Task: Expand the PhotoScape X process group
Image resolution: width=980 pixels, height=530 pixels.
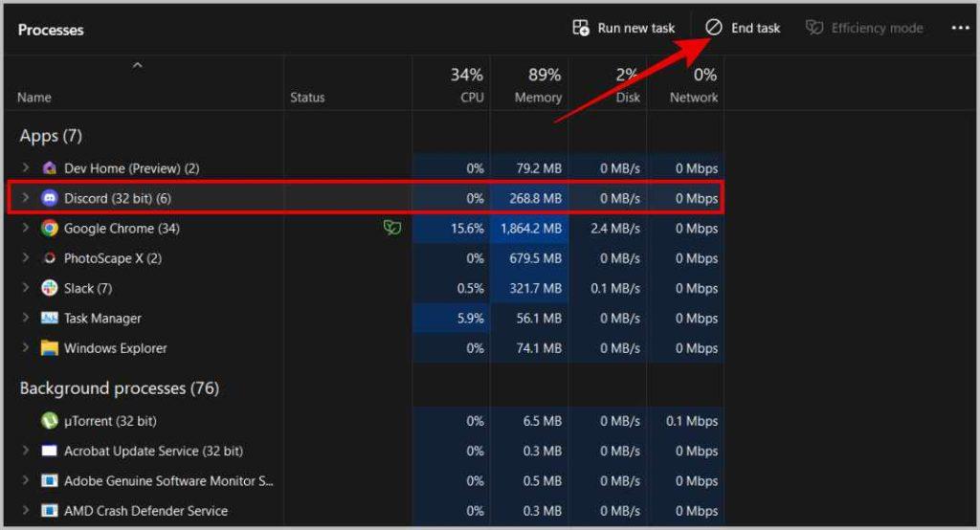Action: point(26,257)
